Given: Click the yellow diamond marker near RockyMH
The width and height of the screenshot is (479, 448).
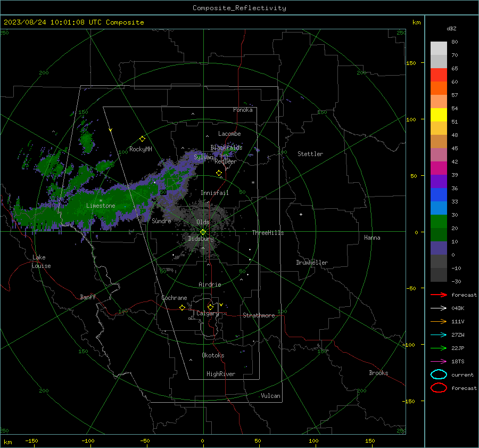Looking at the screenshot, I should (x=142, y=139).
